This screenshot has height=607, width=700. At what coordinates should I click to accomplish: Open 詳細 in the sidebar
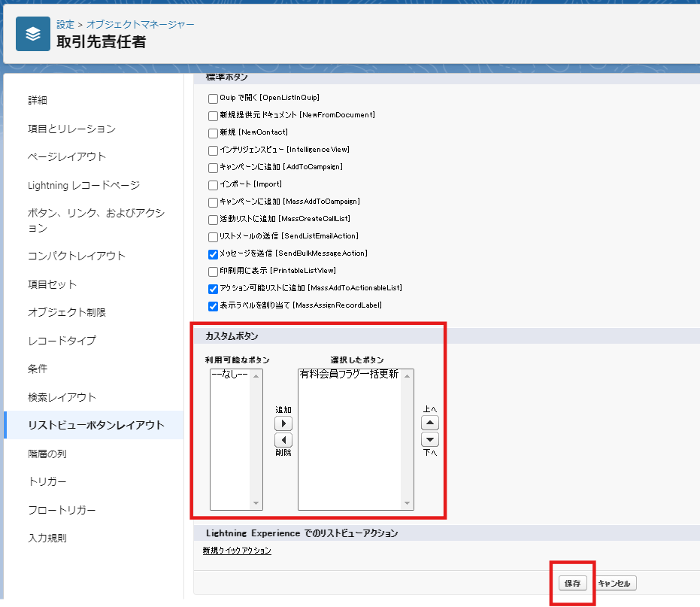(38, 100)
